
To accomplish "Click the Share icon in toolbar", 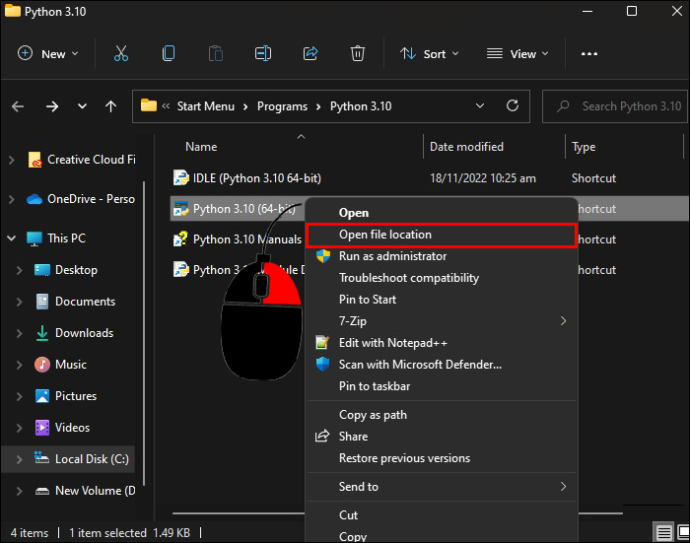I will (x=311, y=54).
